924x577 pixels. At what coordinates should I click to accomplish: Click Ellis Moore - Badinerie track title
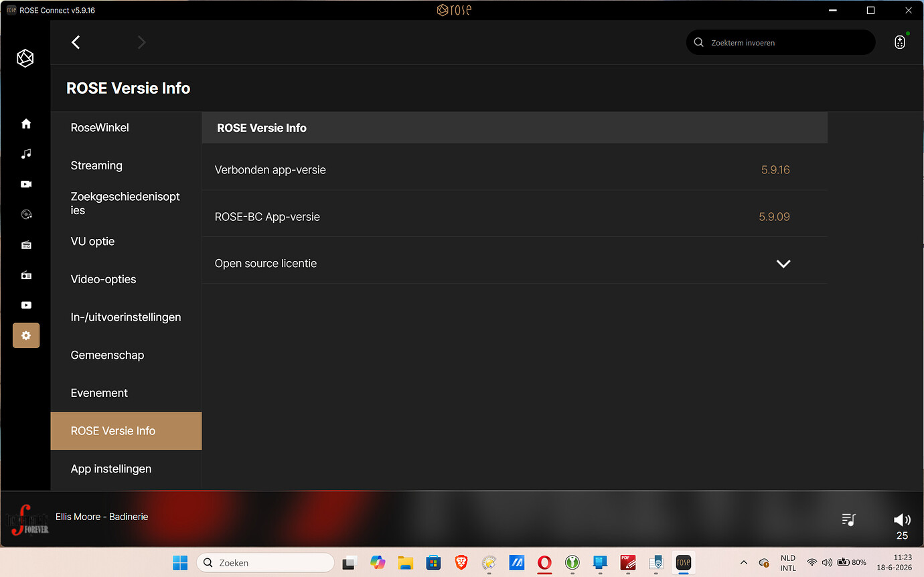click(102, 517)
